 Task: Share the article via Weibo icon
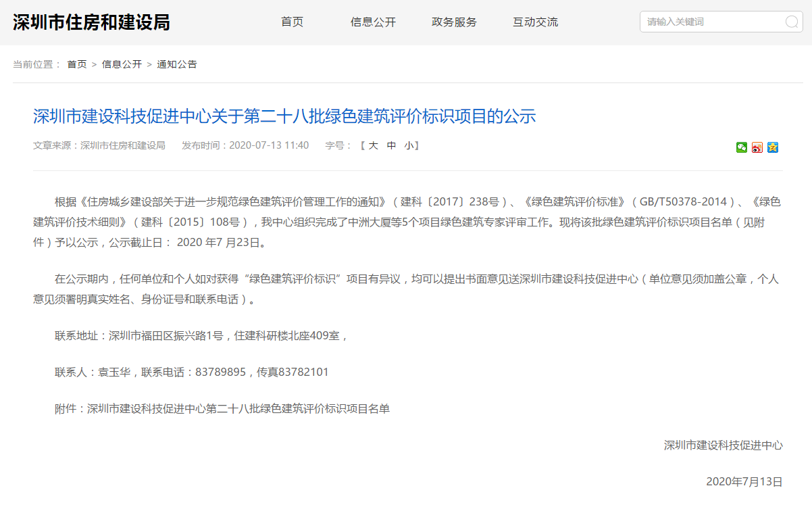[757, 147]
